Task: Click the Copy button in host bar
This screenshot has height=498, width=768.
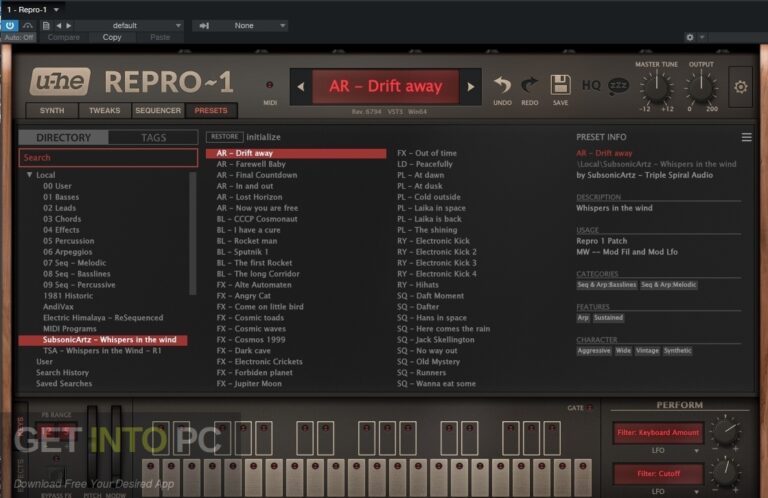Action: (112, 37)
